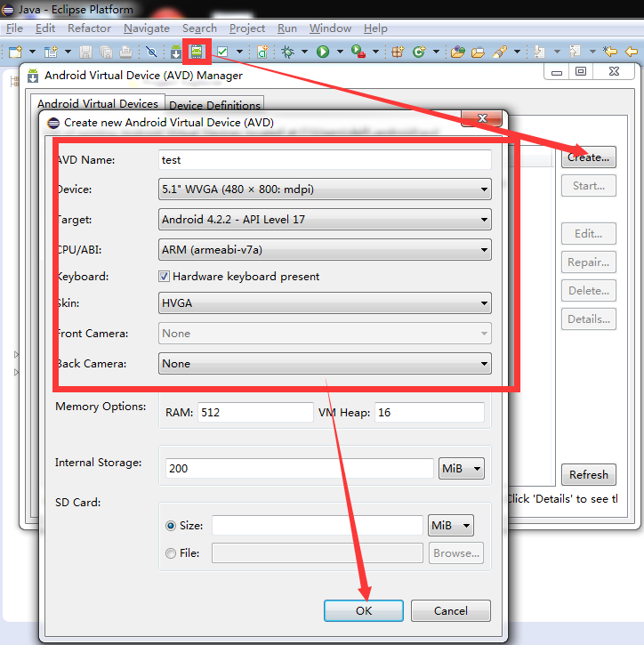This screenshot has height=645, width=644.
Task: Open the Back Camera dropdown
Action: pyautogui.click(x=325, y=364)
